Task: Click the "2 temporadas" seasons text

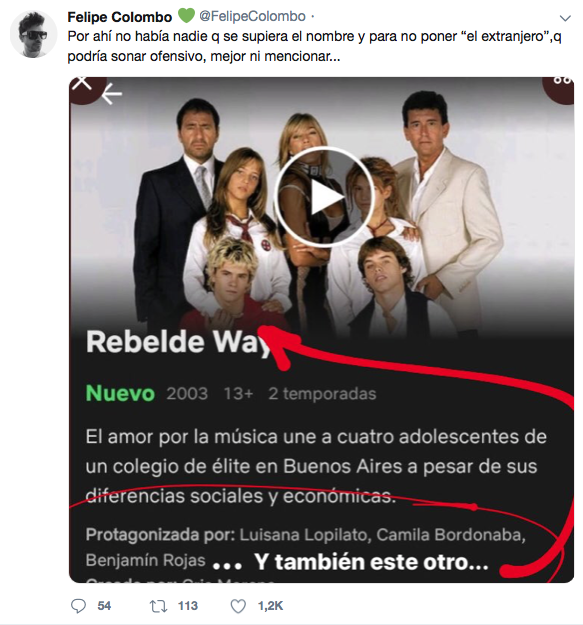Action: 322,394
